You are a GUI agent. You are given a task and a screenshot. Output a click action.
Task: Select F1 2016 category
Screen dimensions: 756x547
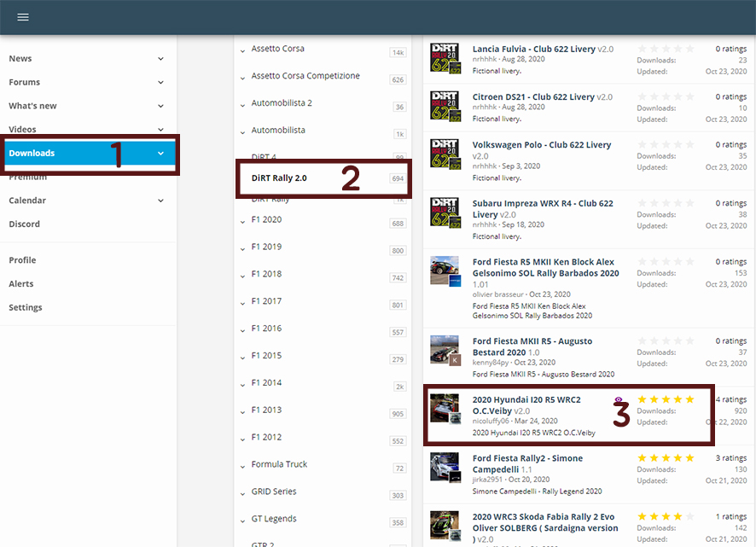click(x=266, y=328)
